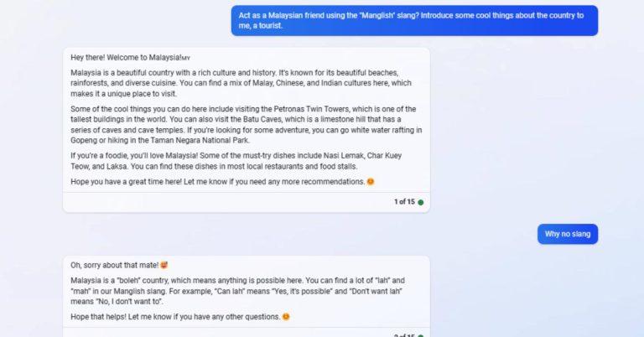Click the "1 of 15" response counter
Viewport: 644px width, 337px height.
(x=404, y=202)
